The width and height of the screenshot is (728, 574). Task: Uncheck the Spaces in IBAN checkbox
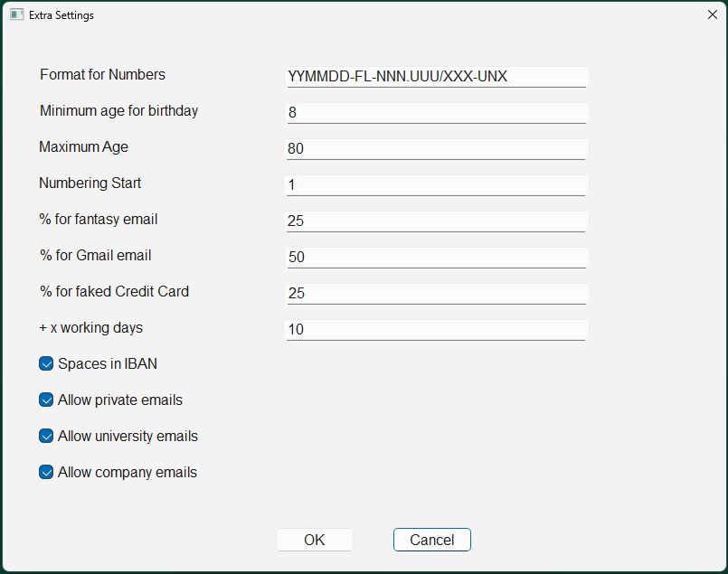(46, 363)
